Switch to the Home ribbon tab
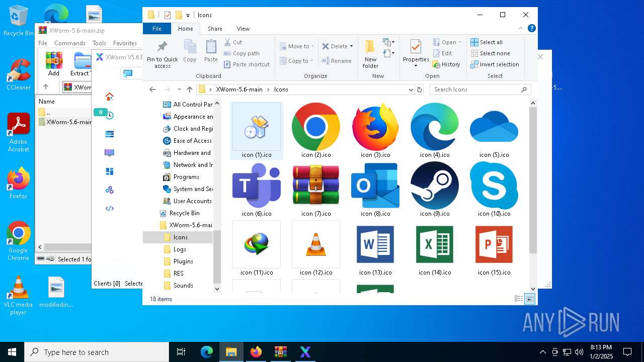This screenshot has width=644, height=362. [x=186, y=29]
